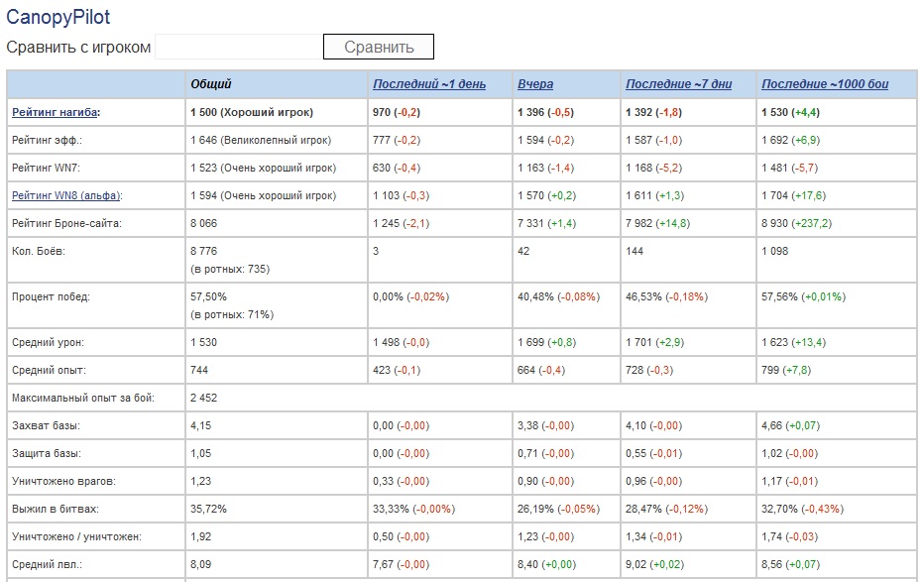Open the "Рейтинг нагиба" link
This screenshot has height=582, width=924.
(x=56, y=113)
